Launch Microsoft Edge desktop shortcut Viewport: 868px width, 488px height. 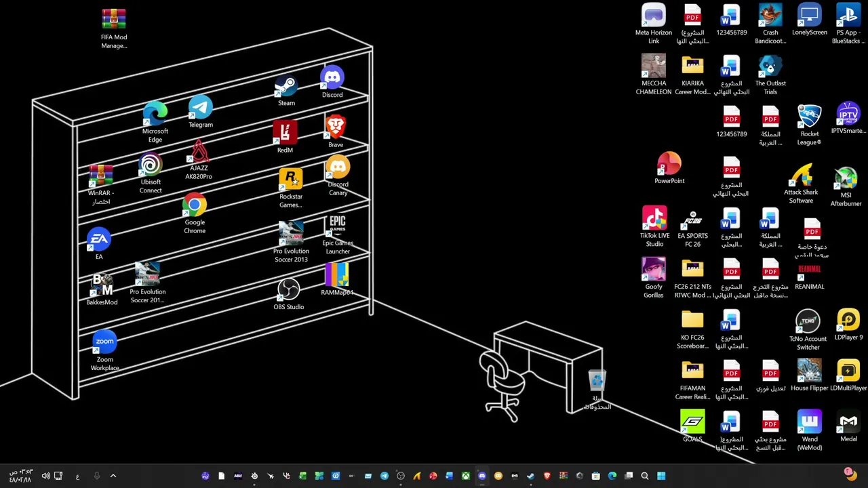pos(155,123)
